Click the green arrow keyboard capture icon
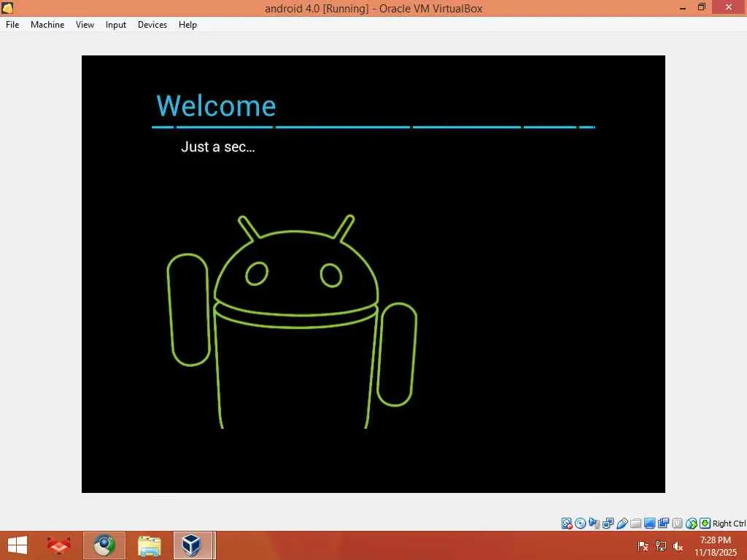Image resolution: width=747 pixels, height=560 pixels. coord(705,524)
